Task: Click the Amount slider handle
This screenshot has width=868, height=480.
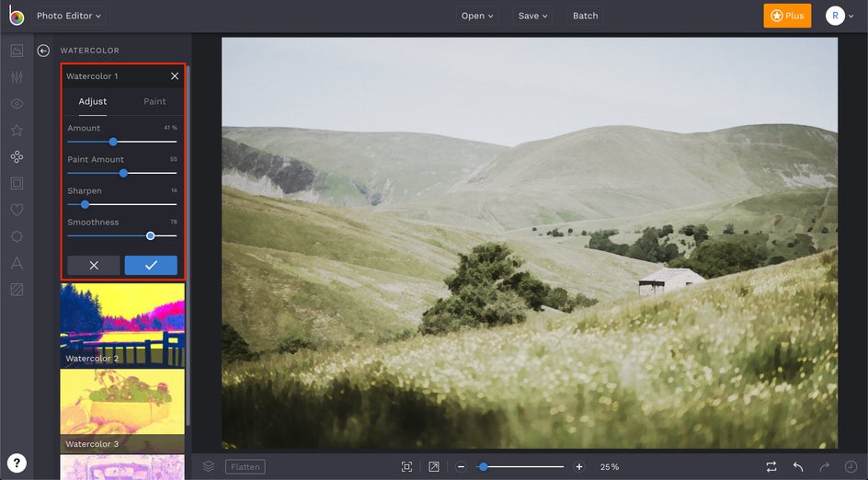Action: coord(113,142)
